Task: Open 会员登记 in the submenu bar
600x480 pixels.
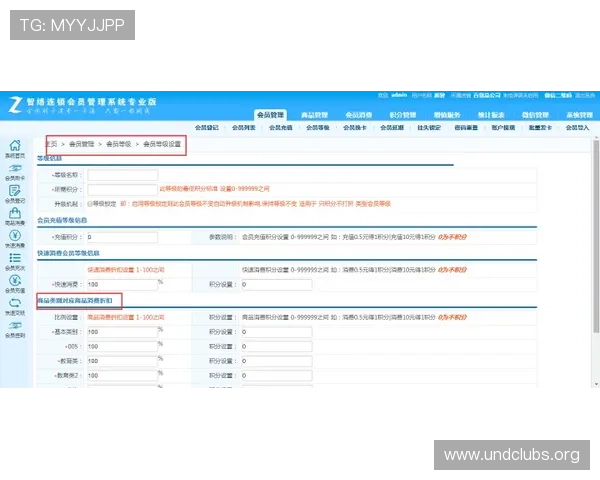Action: (x=207, y=127)
